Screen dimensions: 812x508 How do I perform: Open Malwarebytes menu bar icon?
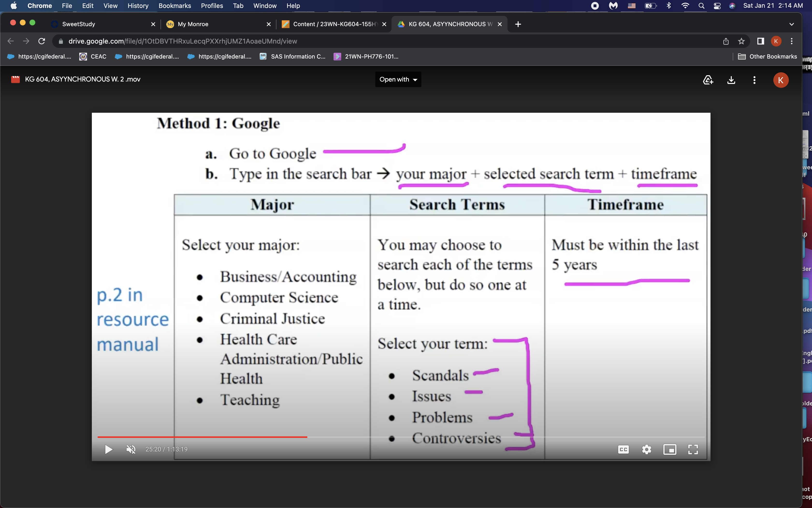pos(613,6)
